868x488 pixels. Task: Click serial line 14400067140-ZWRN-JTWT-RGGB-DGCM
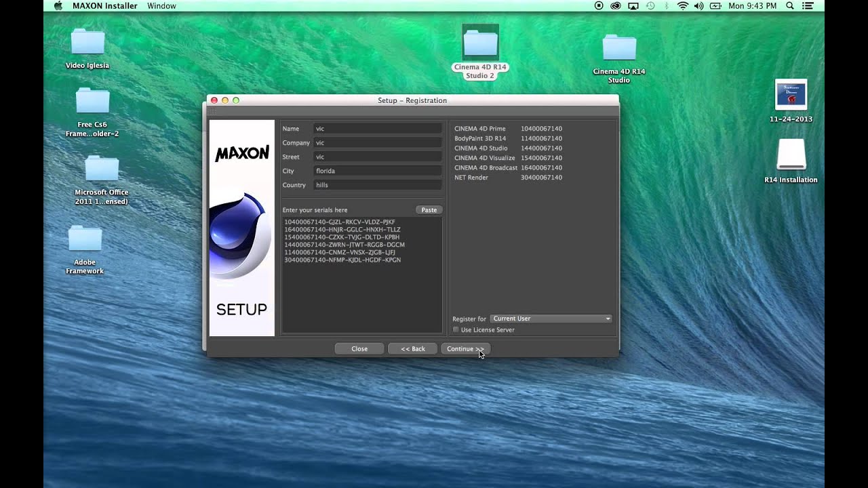[x=344, y=245]
